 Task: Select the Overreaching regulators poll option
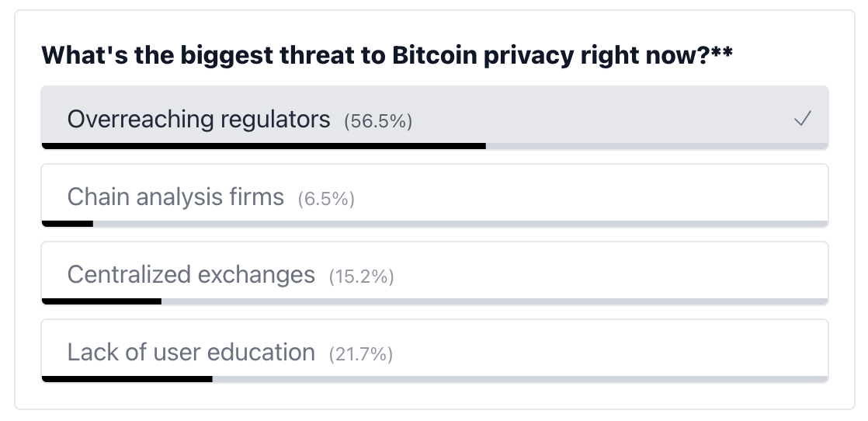pos(435,117)
